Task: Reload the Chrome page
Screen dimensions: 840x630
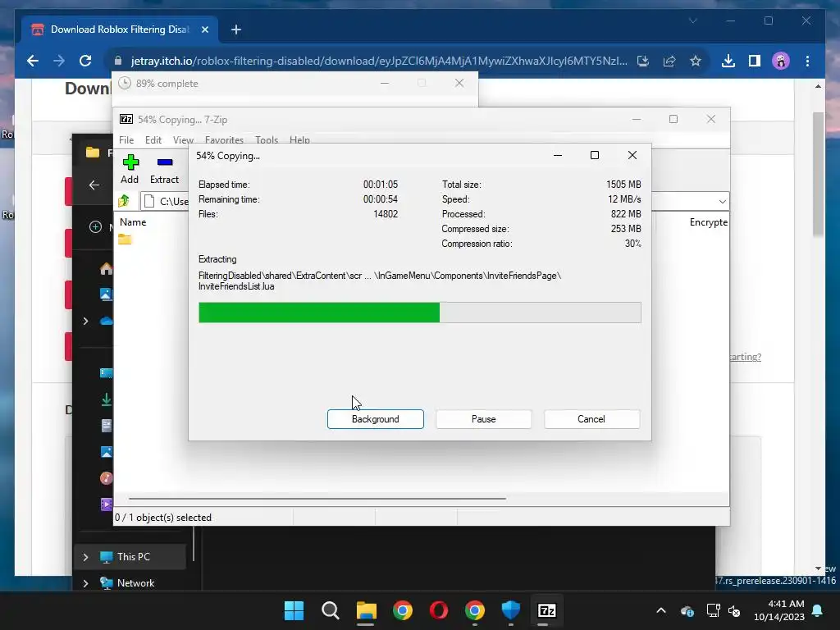Action: click(85, 61)
